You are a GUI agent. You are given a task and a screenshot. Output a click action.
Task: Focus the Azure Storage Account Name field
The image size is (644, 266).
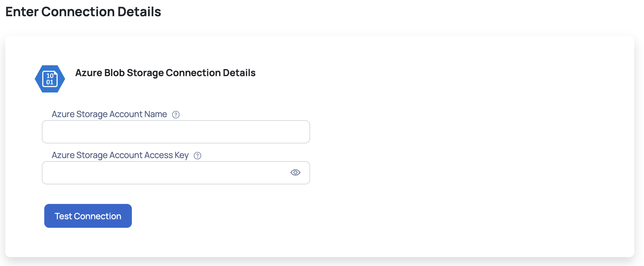[176, 132]
